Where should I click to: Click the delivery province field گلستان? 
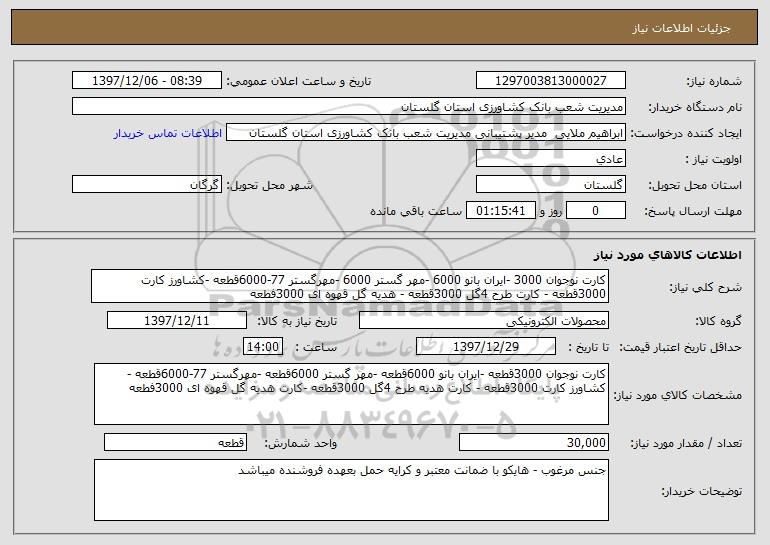click(550, 184)
